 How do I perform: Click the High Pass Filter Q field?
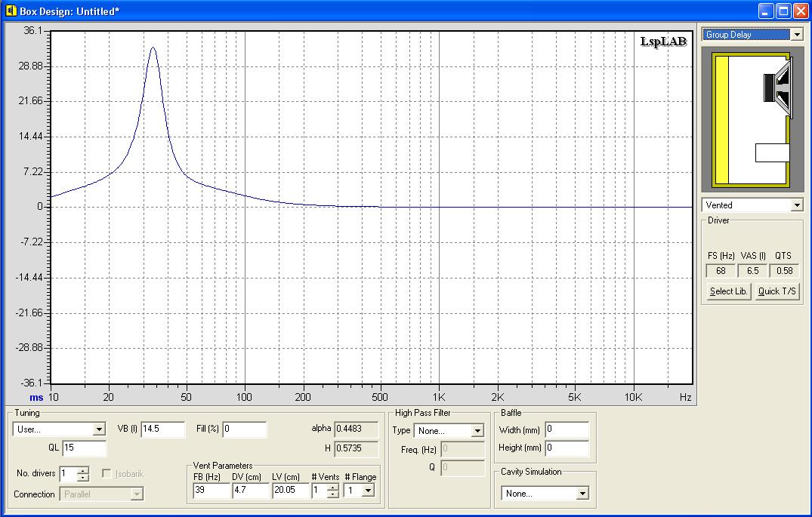(x=462, y=468)
